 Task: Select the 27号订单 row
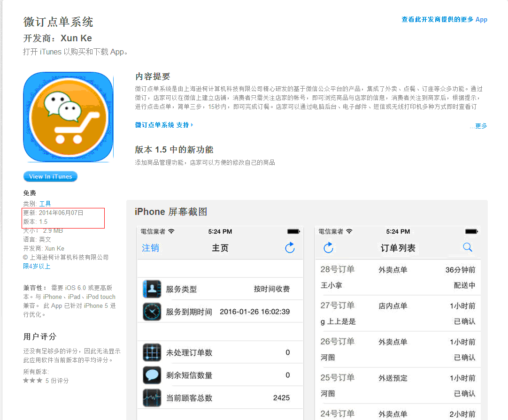click(398, 313)
